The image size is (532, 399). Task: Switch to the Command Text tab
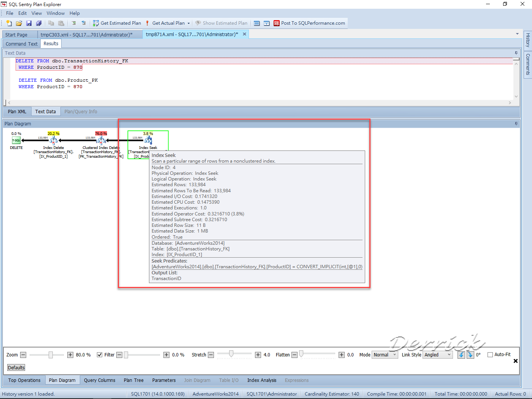(21, 43)
